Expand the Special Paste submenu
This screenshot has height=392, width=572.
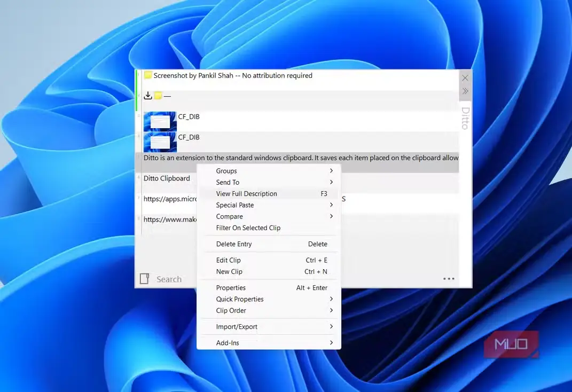pyautogui.click(x=269, y=205)
